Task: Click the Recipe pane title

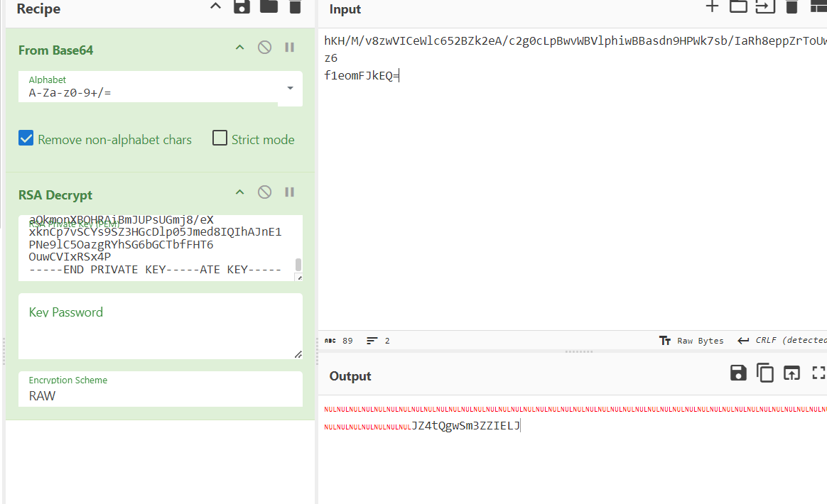Action: [x=38, y=9]
